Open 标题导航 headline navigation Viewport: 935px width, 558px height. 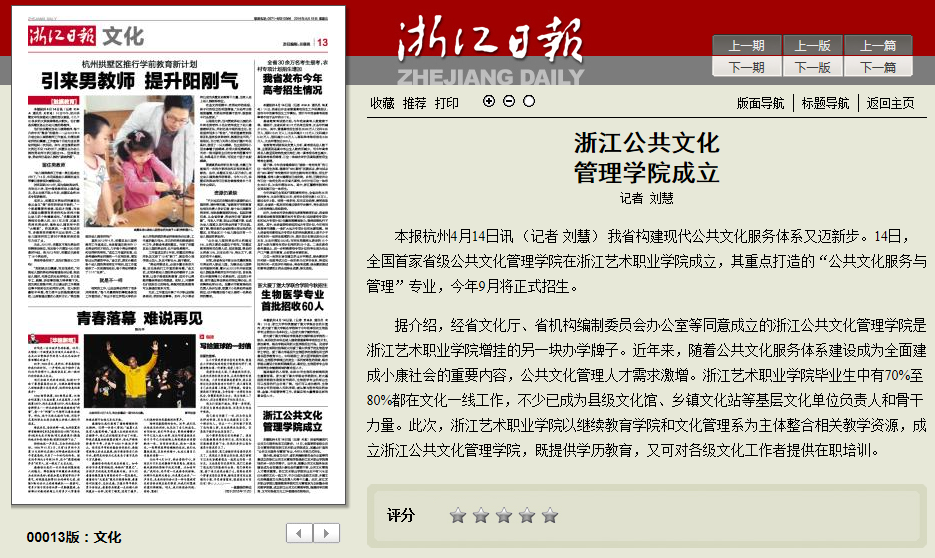(x=825, y=103)
